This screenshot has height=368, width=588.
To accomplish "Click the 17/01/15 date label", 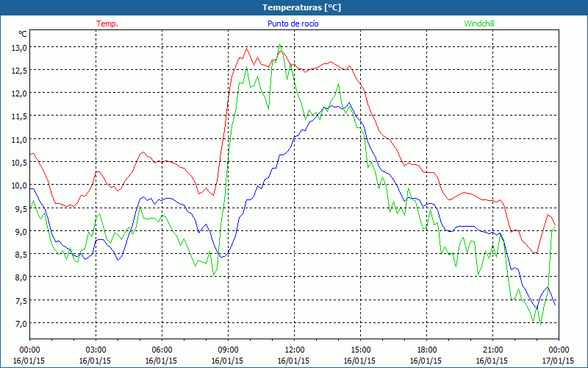I will (558, 361).
